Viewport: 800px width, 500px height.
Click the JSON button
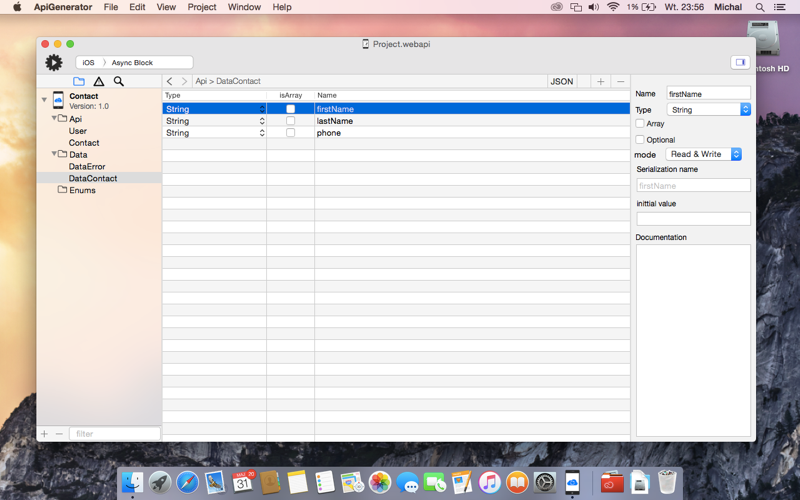pyautogui.click(x=562, y=81)
